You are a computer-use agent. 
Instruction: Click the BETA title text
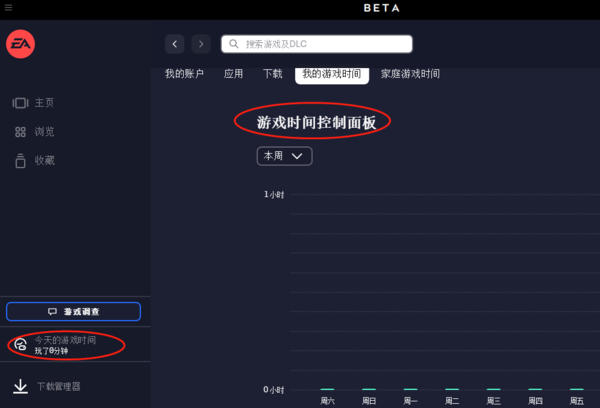(x=382, y=8)
